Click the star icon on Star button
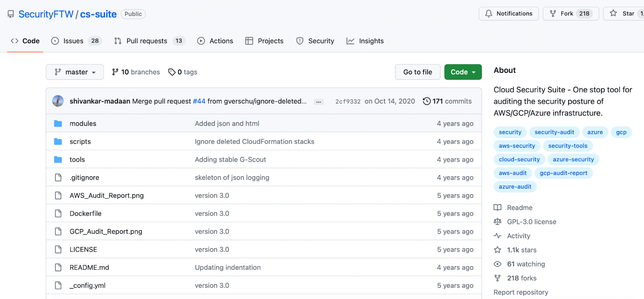The width and height of the screenshot is (644, 299). click(613, 13)
